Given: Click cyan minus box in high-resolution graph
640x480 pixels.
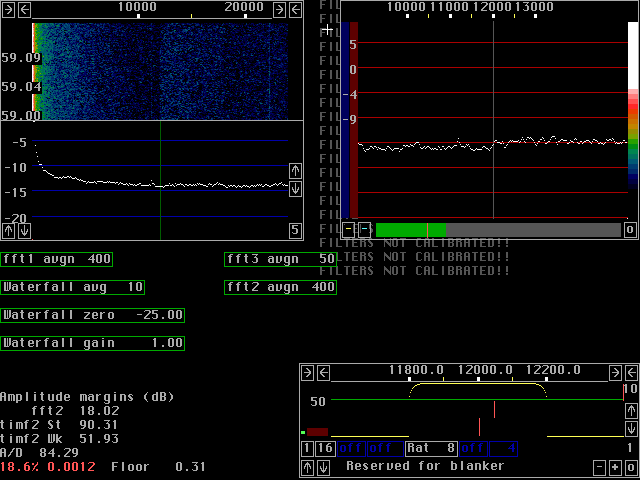Looking at the screenshot, I should [364, 230].
